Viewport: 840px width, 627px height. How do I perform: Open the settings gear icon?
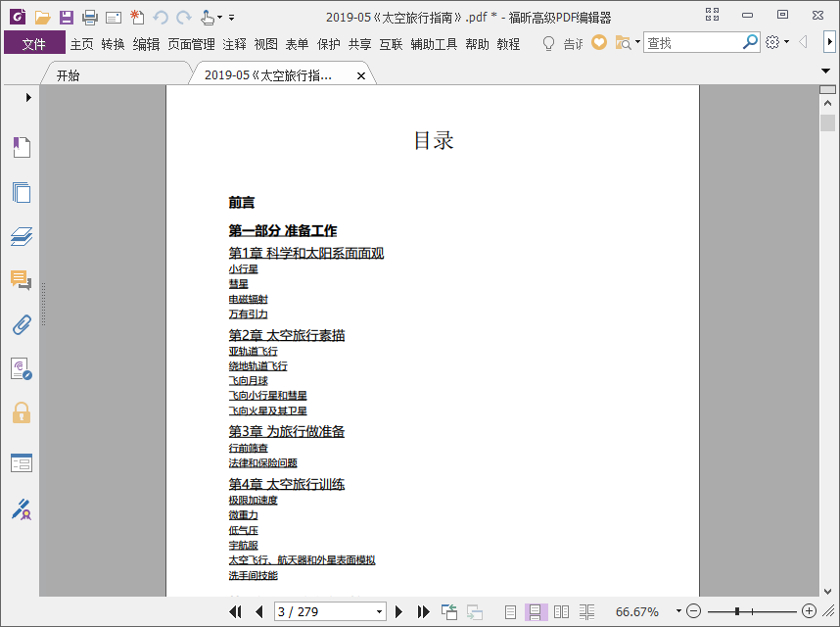click(772, 42)
